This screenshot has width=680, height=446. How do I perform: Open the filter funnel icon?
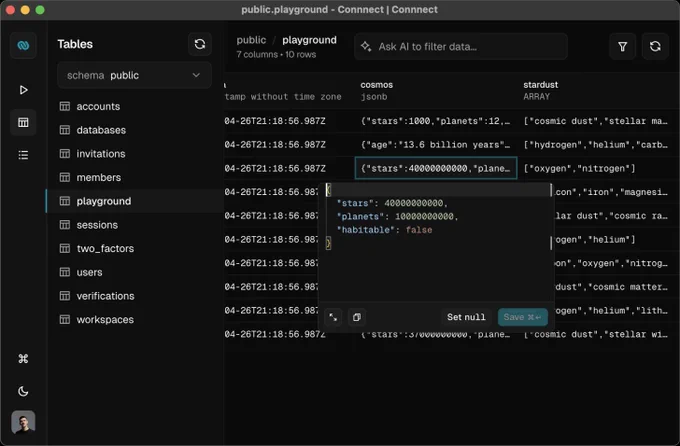622,46
